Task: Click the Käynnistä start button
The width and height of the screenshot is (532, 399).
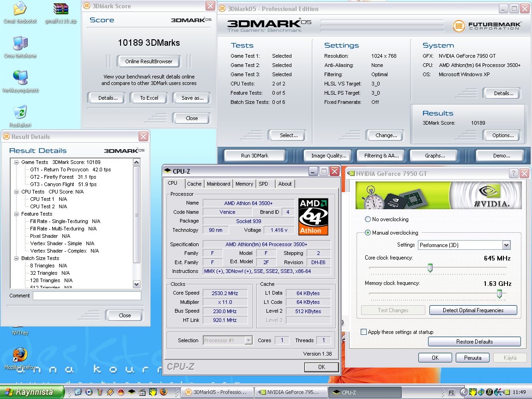Action: [x=32, y=392]
